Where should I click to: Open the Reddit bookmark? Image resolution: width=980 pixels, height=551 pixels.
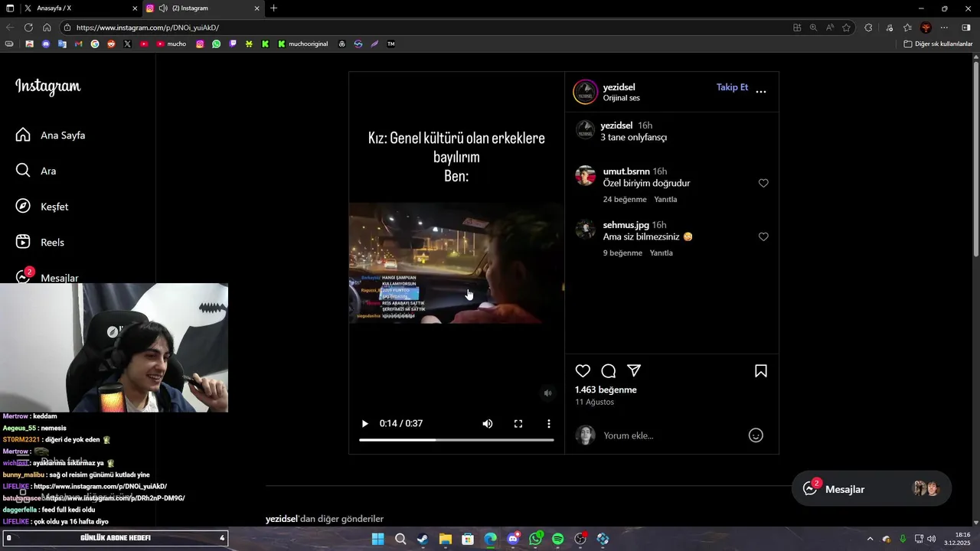click(x=111, y=44)
